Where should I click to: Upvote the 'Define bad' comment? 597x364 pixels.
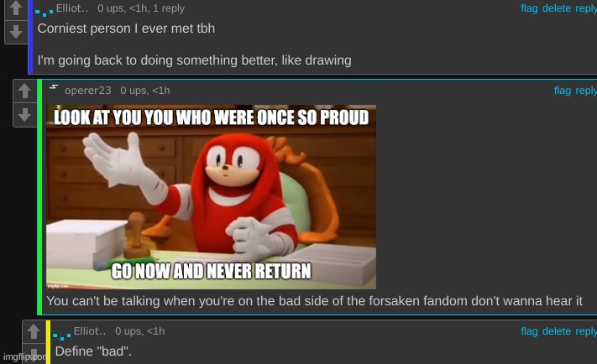(x=34, y=331)
